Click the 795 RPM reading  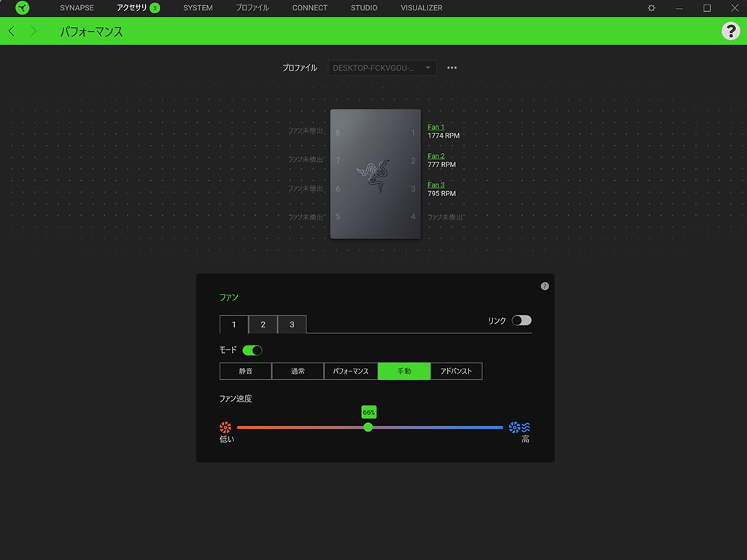tap(441, 193)
